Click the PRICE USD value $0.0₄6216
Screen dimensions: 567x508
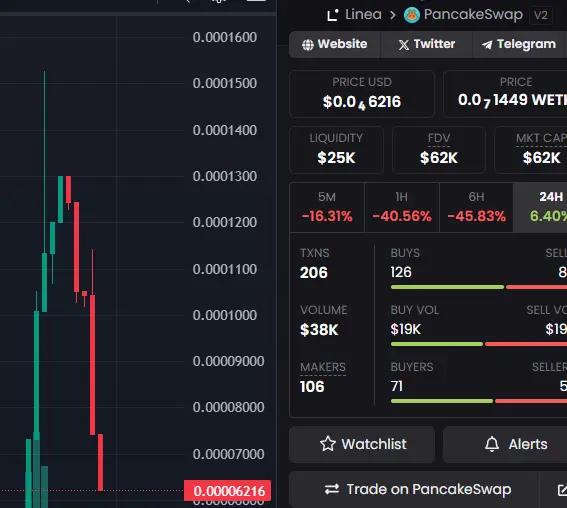click(362, 102)
